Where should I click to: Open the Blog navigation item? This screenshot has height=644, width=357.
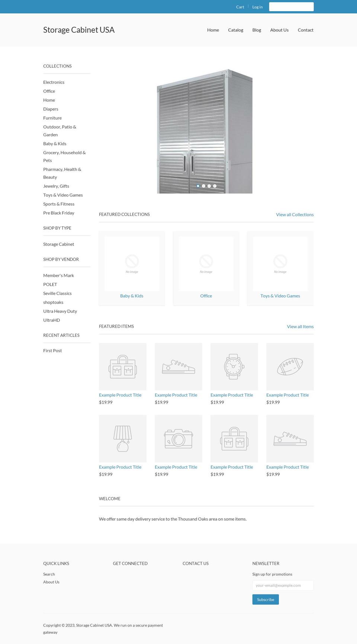tap(257, 30)
